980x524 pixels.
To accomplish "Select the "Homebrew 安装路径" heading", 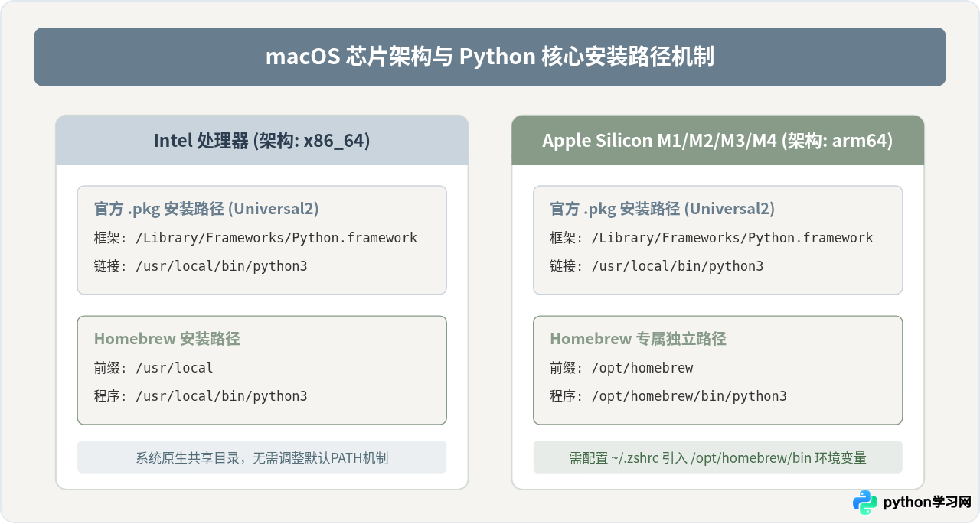I will point(167,339).
